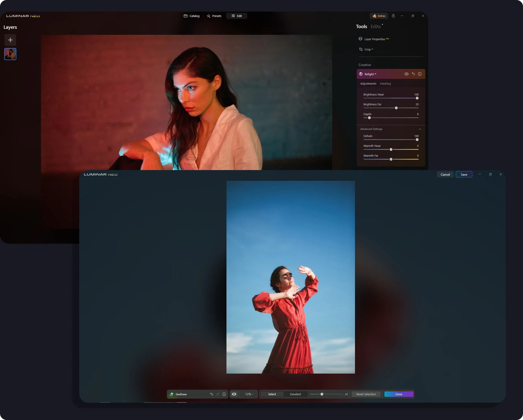Switch to Deselect mode

click(x=295, y=394)
